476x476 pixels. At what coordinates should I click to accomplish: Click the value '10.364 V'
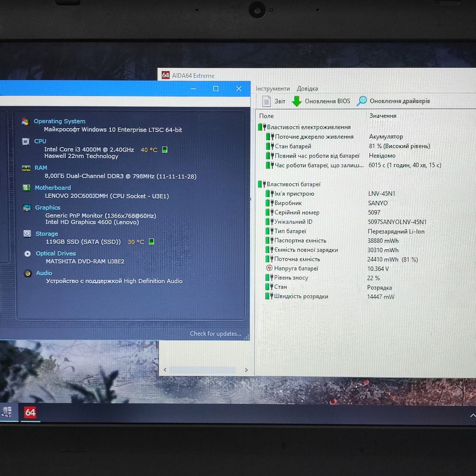378,268
